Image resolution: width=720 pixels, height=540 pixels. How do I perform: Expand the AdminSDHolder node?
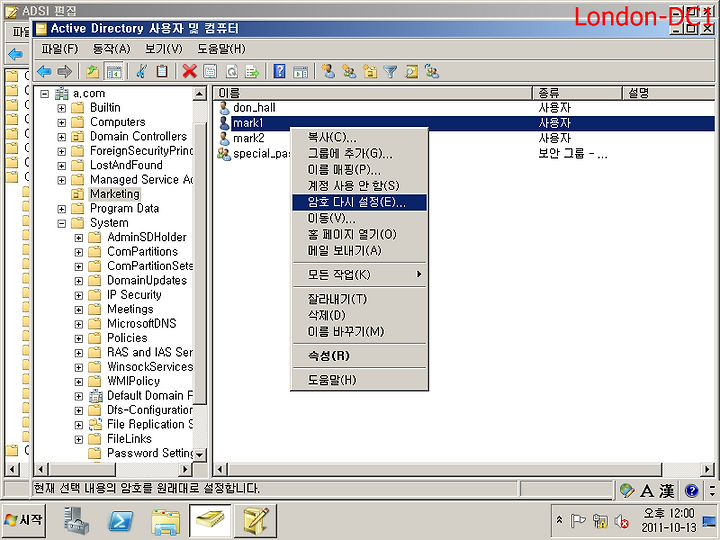coord(79,238)
